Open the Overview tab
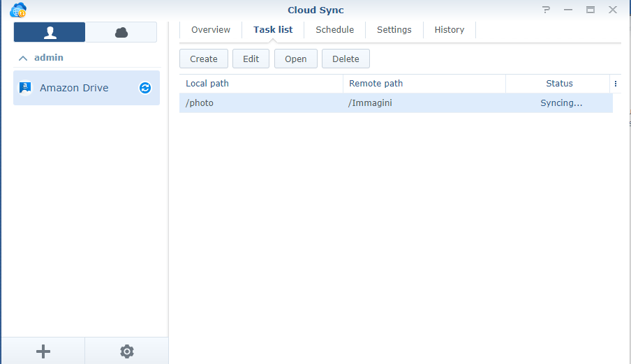 211,30
